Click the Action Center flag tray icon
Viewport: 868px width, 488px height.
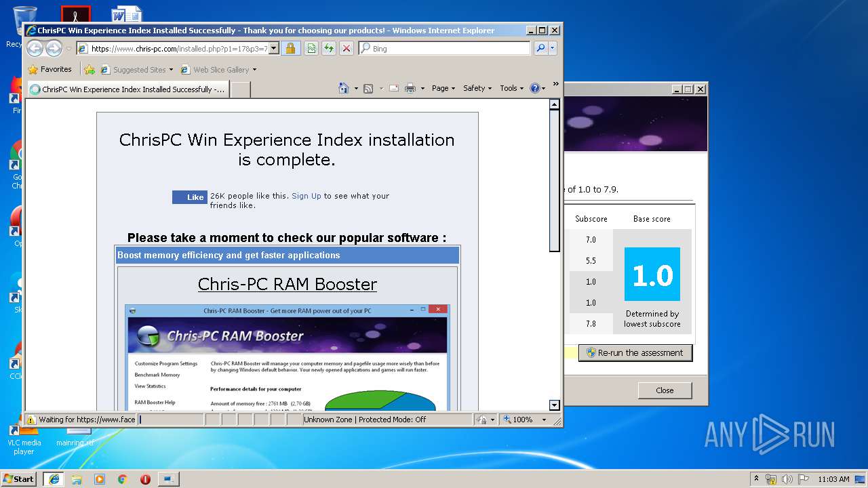(x=804, y=479)
